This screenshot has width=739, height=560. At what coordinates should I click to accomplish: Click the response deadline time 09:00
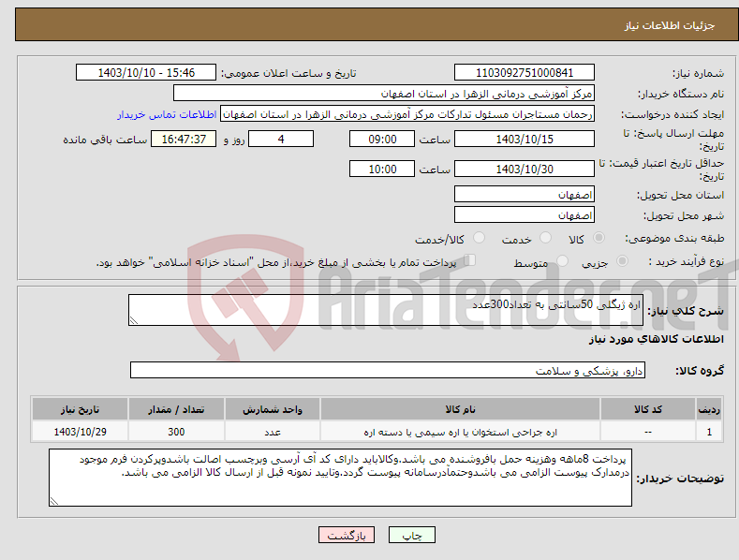[x=382, y=139]
